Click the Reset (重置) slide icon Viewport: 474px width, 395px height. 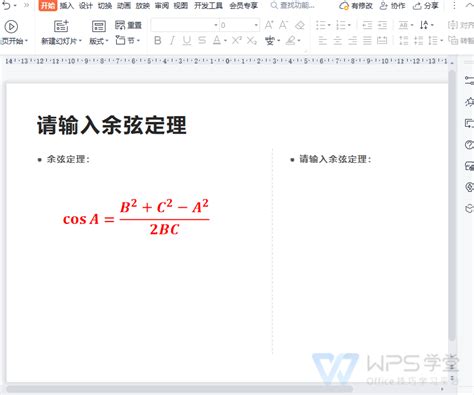(x=128, y=25)
